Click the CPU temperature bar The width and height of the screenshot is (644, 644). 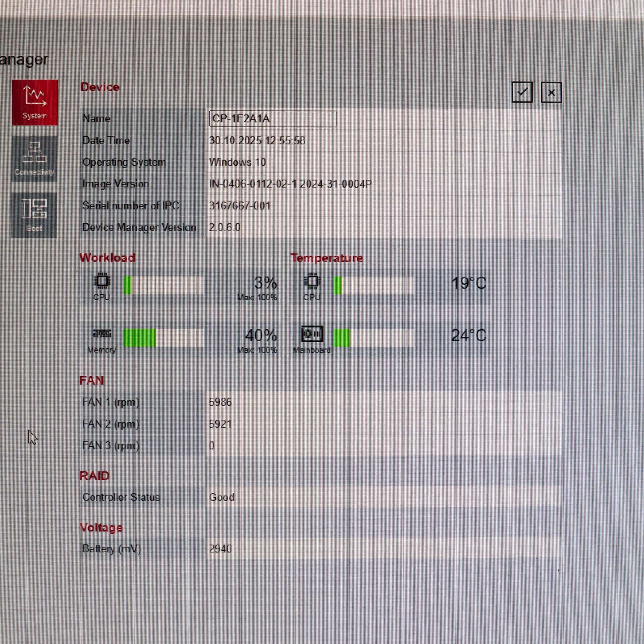coord(374,285)
